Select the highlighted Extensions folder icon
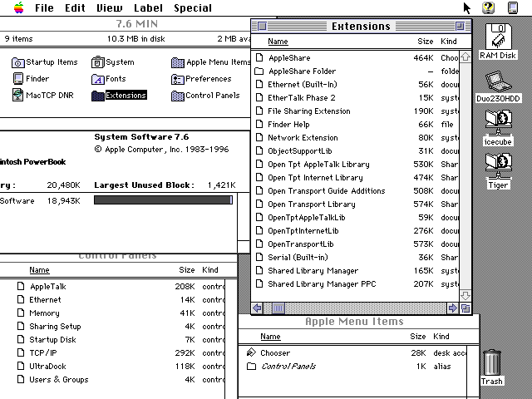 point(98,96)
